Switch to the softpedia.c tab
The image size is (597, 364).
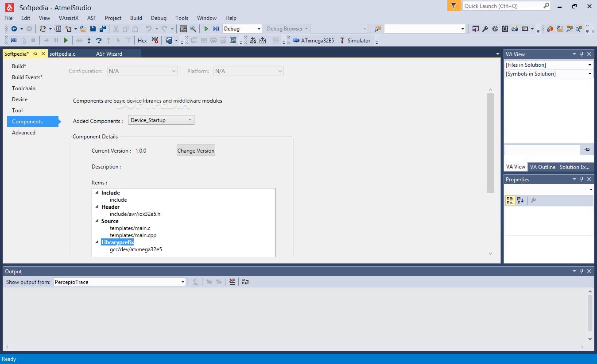coord(62,54)
